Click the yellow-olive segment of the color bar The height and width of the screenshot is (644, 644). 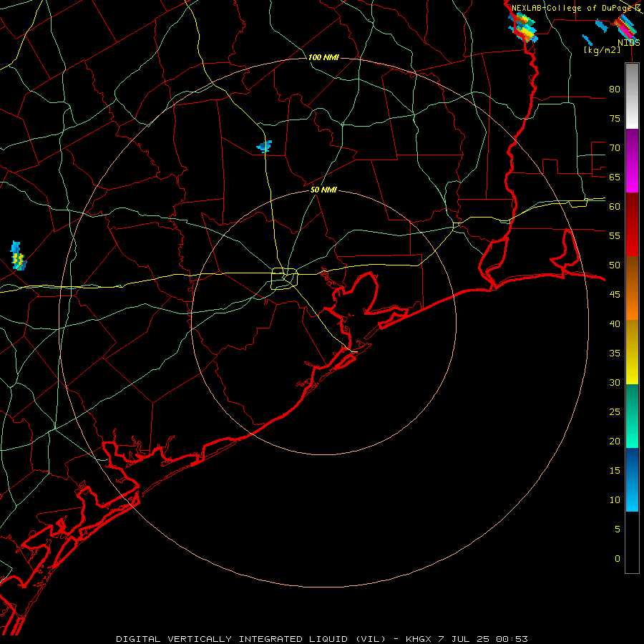click(x=632, y=352)
